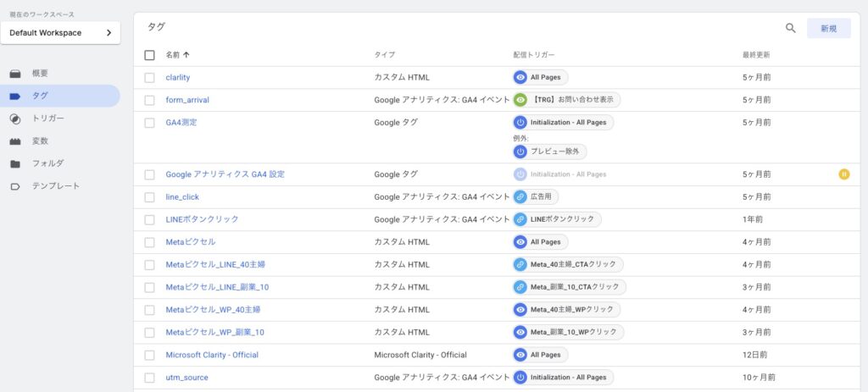Check the Metaピクセル tag checkbox
Image resolution: width=868 pixels, height=392 pixels.
tap(149, 242)
